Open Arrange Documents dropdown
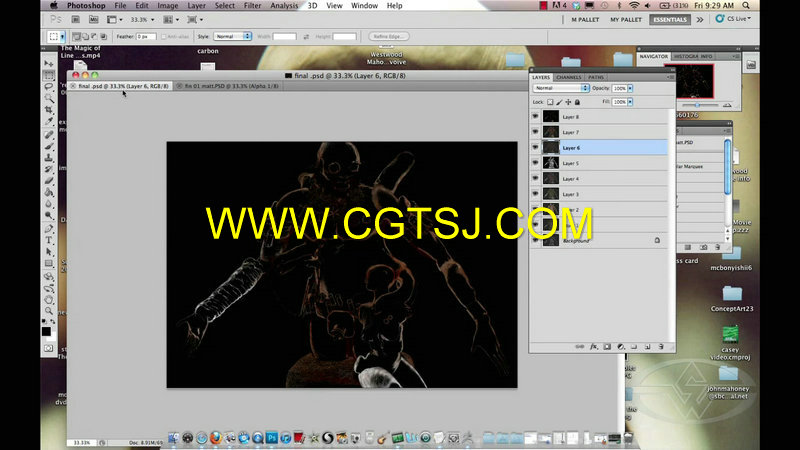Image resolution: width=800 pixels, height=450 pixels. pos(171,19)
